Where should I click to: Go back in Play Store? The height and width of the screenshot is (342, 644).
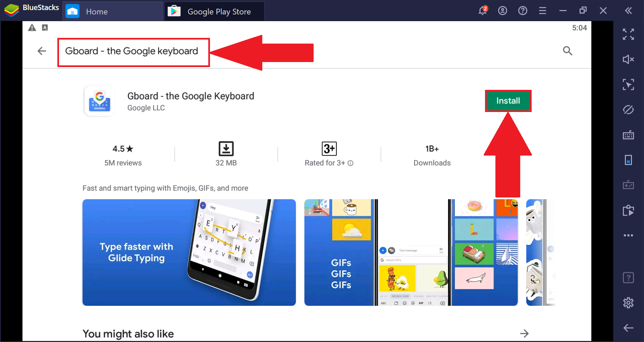pos(42,51)
